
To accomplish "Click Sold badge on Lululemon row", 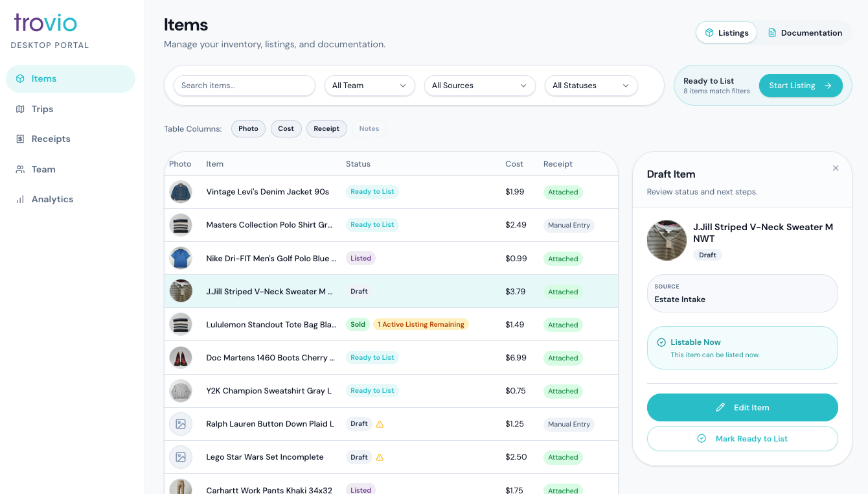I will 358,325.
